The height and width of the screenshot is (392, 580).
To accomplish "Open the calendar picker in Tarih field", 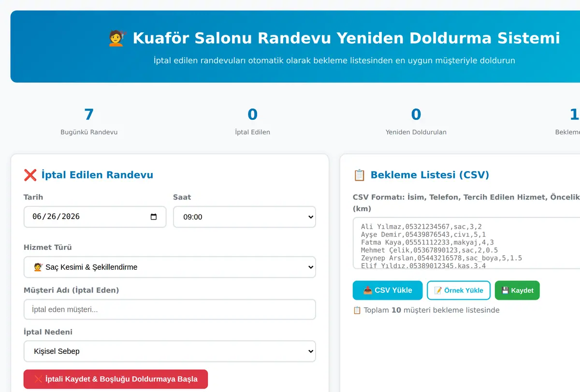I will pos(154,217).
